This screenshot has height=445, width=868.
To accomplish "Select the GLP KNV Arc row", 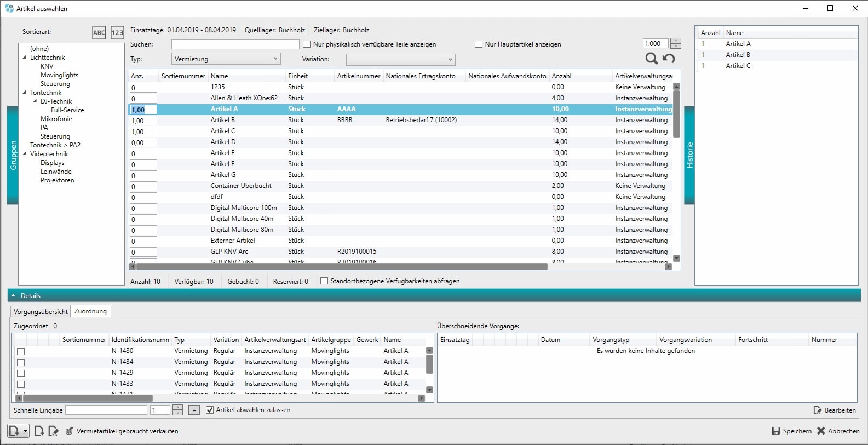I will [x=401, y=252].
